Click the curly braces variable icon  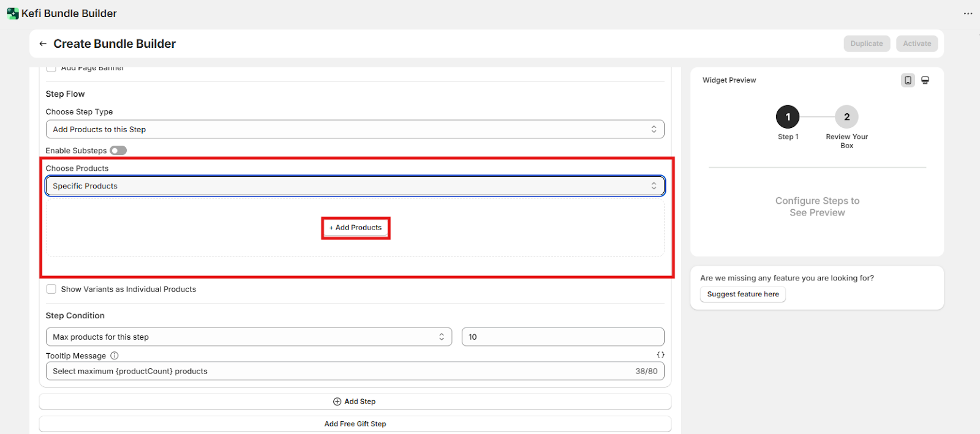(x=660, y=355)
